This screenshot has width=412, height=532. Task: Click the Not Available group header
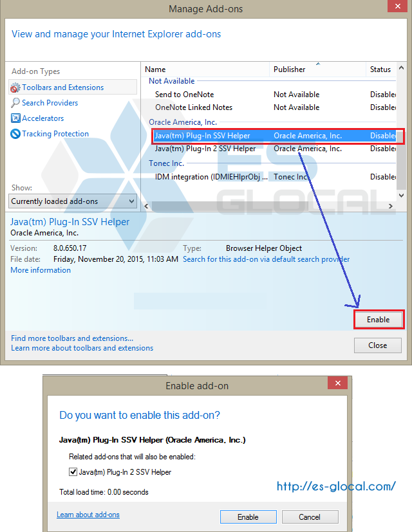[x=171, y=81]
